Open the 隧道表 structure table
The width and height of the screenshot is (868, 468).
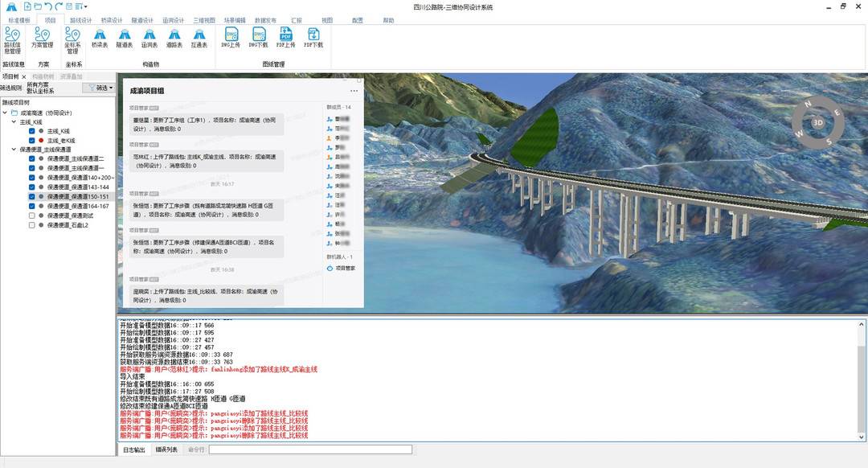125,39
